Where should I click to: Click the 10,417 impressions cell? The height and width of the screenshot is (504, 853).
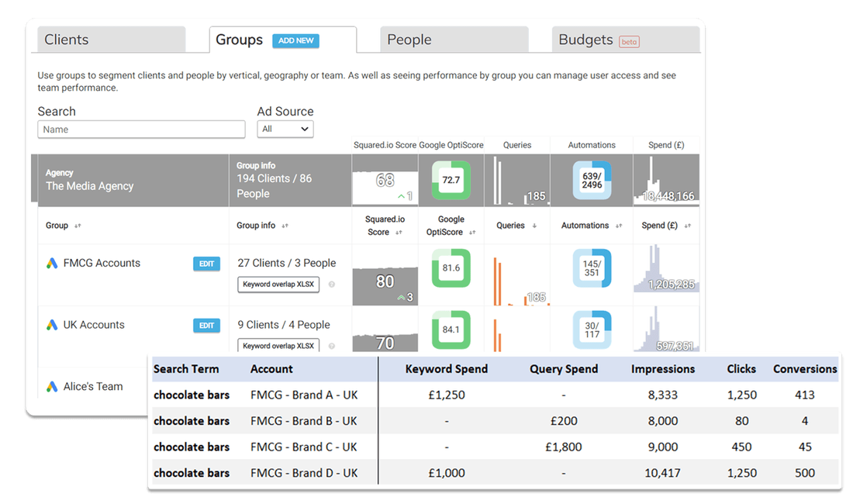(x=662, y=474)
